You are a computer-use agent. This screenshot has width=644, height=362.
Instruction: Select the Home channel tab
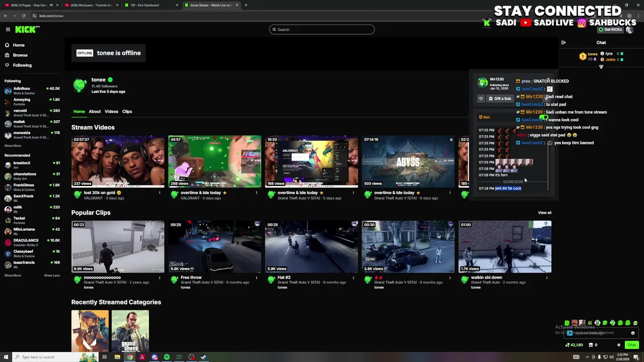79,112
